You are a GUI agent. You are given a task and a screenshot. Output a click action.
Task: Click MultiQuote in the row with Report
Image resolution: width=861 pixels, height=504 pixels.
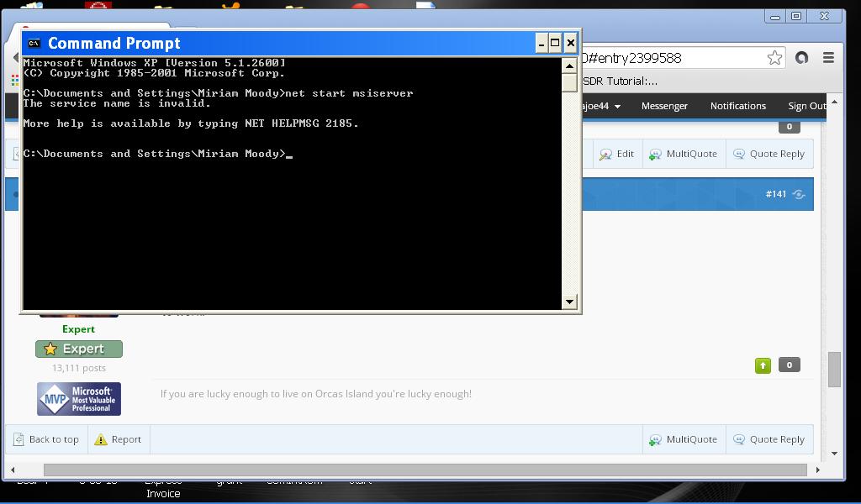(683, 439)
